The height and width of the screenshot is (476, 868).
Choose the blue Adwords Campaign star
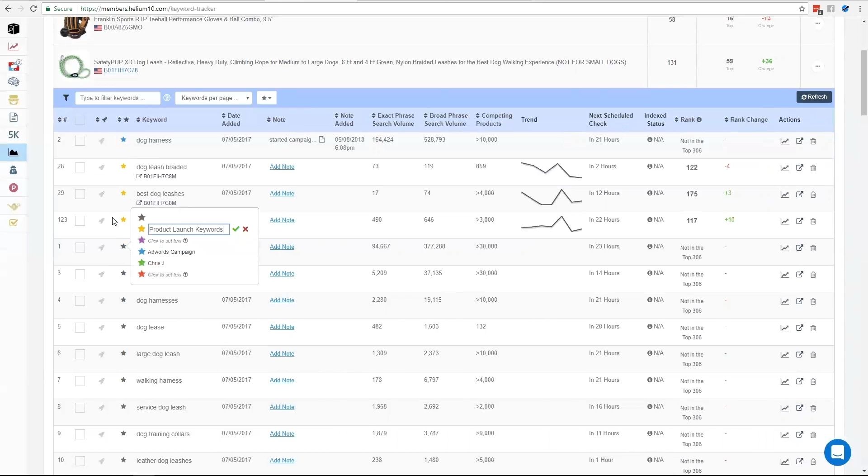click(142, 252)
